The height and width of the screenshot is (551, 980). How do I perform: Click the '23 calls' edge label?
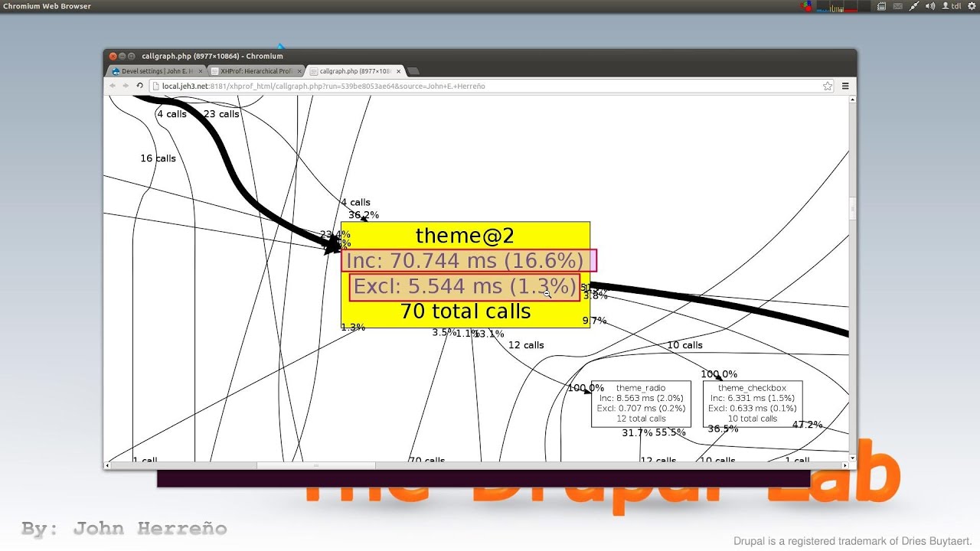point(221,114)
